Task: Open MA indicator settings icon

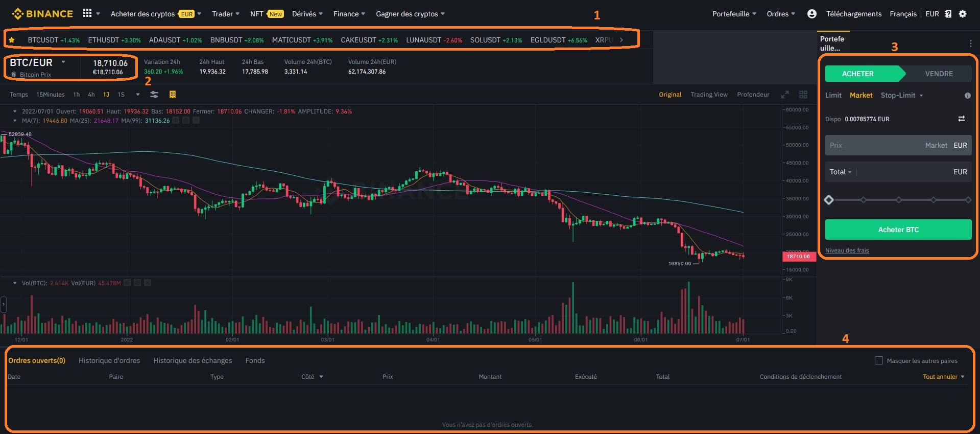Action: tap(186, 121)
